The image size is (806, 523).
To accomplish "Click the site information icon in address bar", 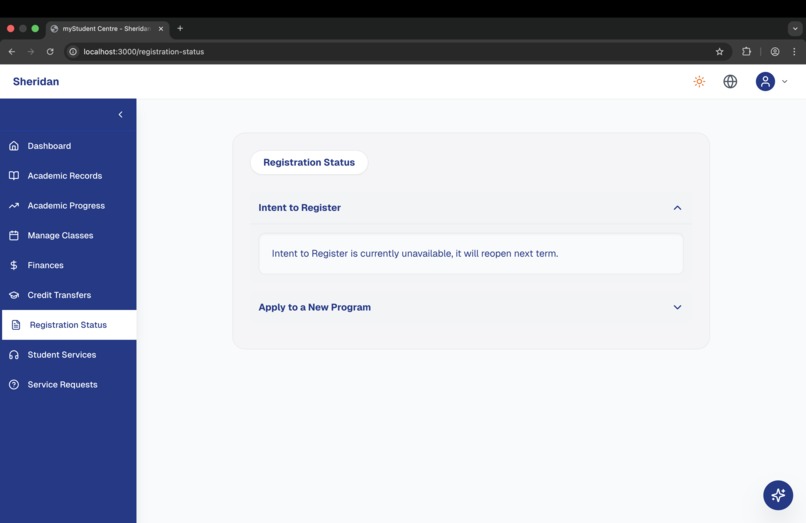I will 73,51.
